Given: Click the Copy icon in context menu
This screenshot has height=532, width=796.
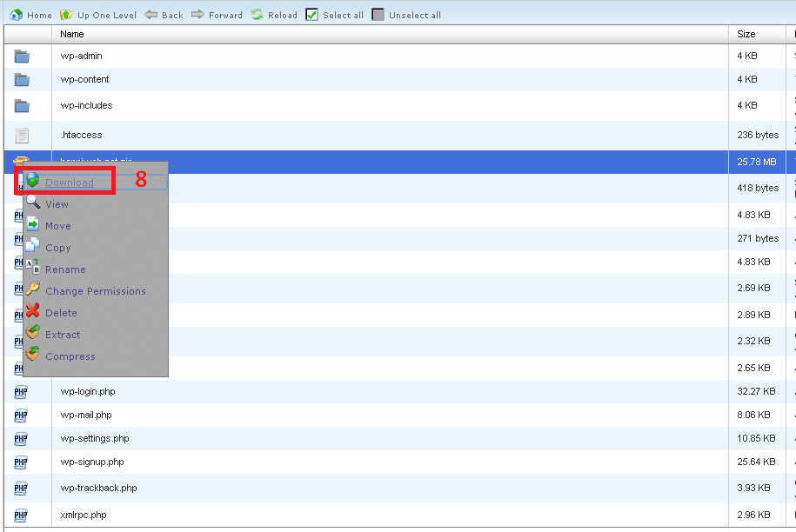Looking at the screenshot, I should coord(33,247).
